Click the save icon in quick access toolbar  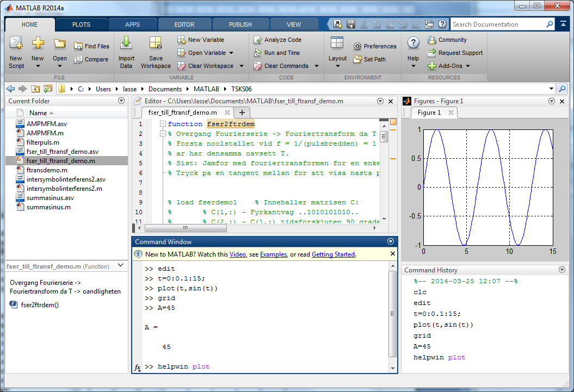pos(351,24)
